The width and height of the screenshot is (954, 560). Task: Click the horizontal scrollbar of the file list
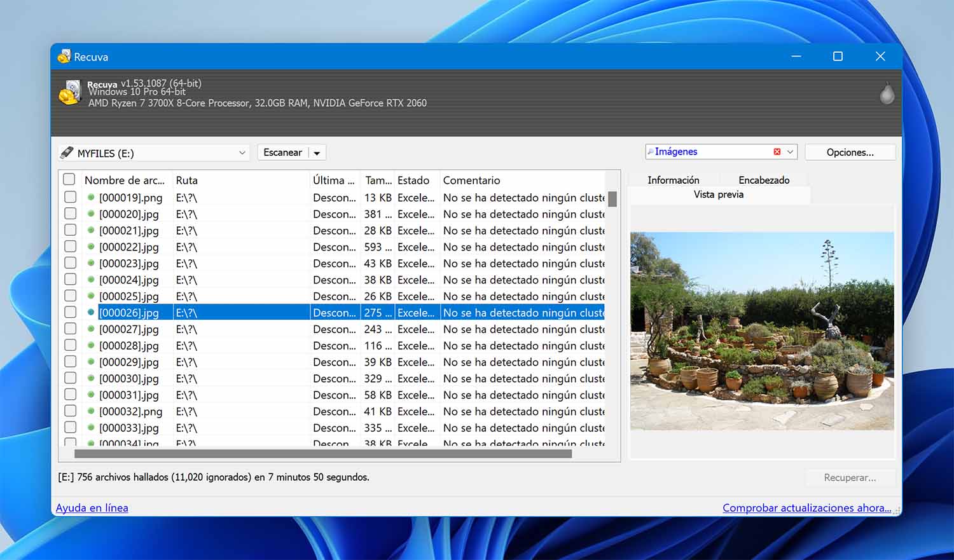(x=322, y=454)
